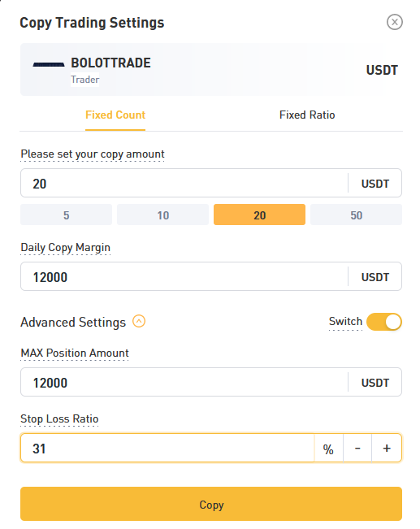The image size is (420, 529).
Task: Focus the Daily Copy Margin field
Action: pos(184,276)
